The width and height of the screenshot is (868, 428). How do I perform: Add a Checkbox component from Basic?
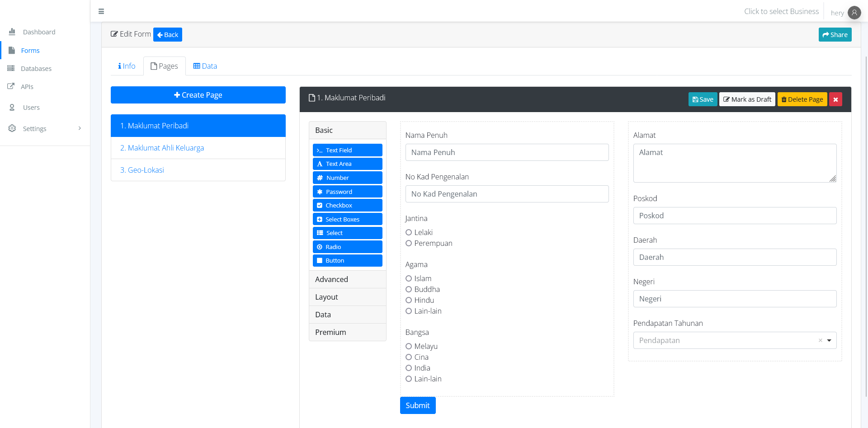(x=347, y=205)
